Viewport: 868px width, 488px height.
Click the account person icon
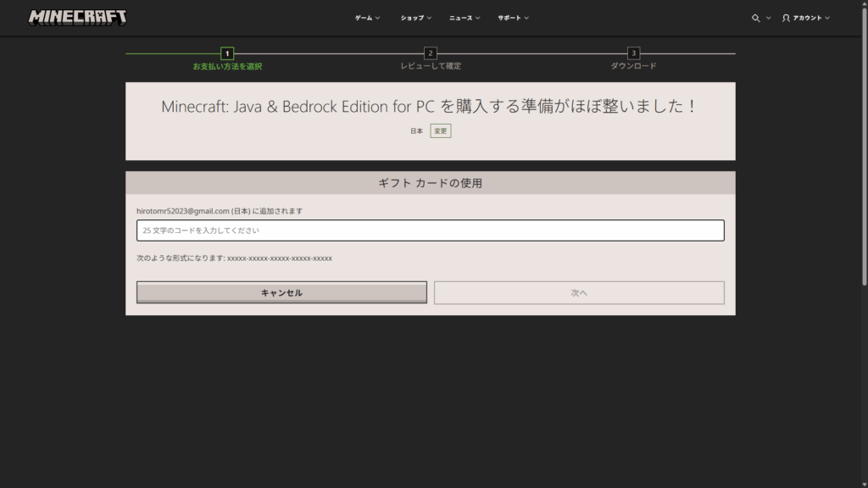(786, 19)
